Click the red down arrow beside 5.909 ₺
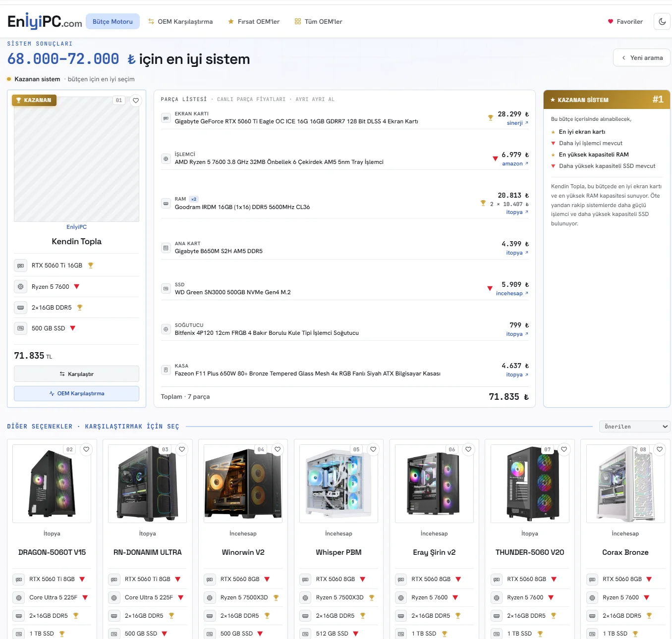Screen dimensions: 672x639 click(x=490, y=288)
